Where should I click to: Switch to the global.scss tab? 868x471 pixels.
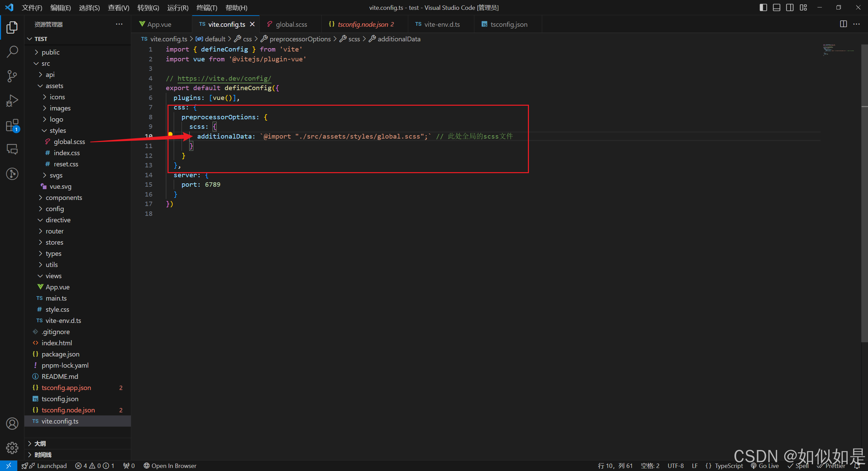(291, 24)
